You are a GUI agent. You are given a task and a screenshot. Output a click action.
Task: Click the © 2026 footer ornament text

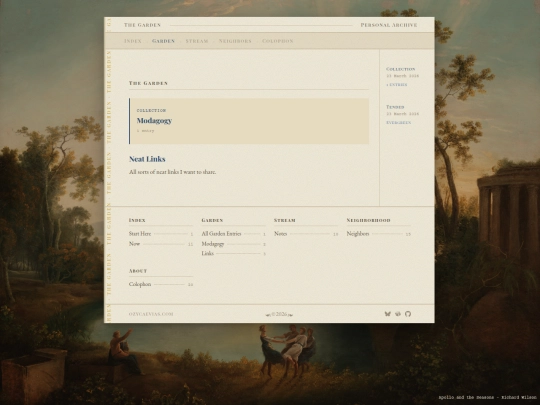pyautogui.click(x=279, y=314)
